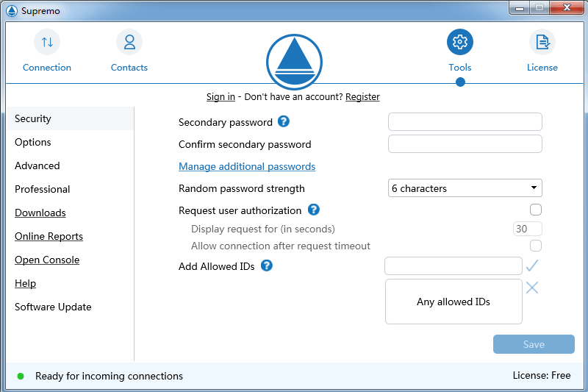Image resolution: width=588 pixels, height=392 pixels.
Task: Click the Sign in link
Action: click(x=220, y=96)
